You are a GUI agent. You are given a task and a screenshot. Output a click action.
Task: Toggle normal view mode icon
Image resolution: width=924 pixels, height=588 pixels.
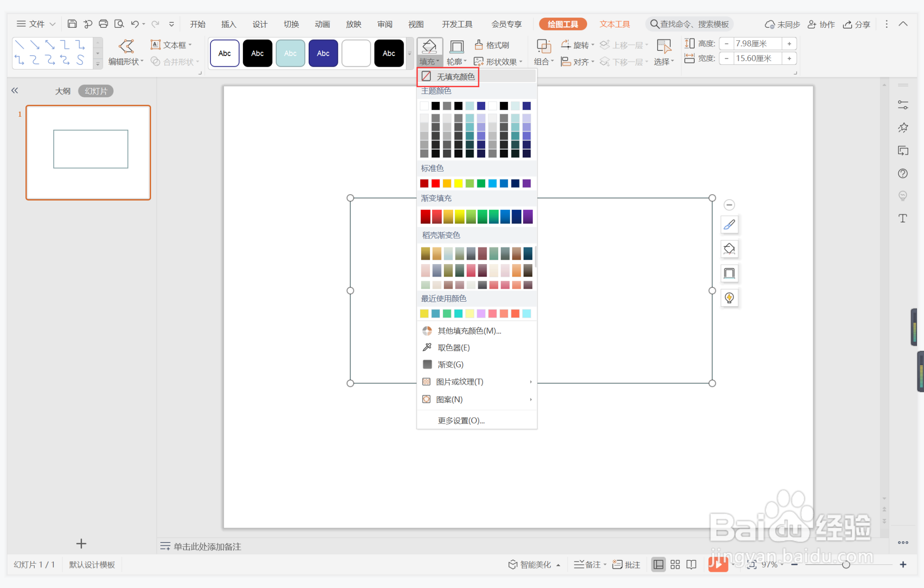658,564
